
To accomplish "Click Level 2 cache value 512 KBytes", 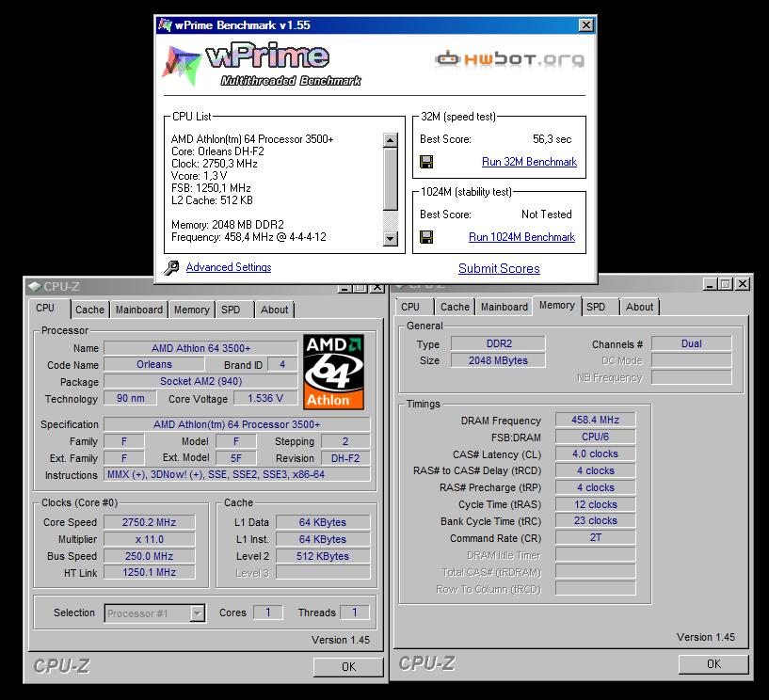I will (323, 556).
